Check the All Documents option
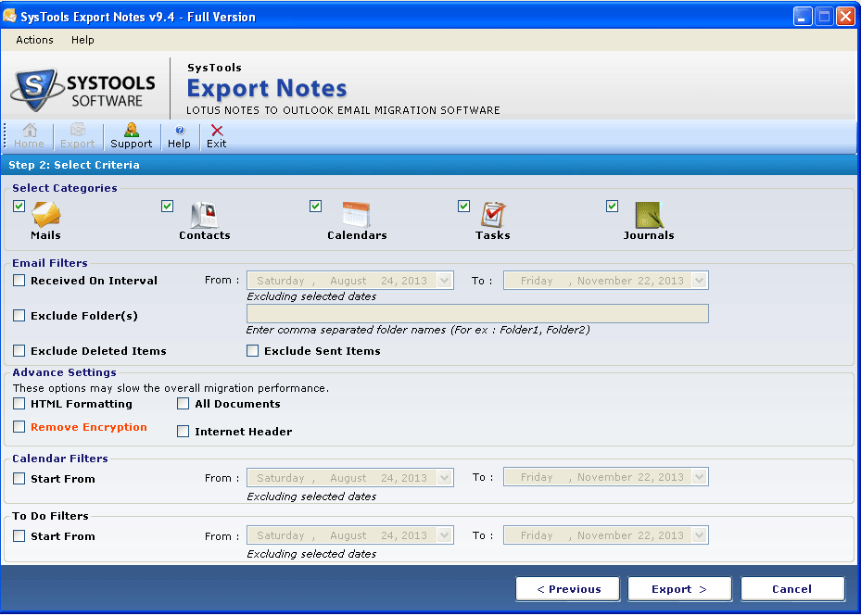Screen dimensions: 861x616 (x=183, y=404)
